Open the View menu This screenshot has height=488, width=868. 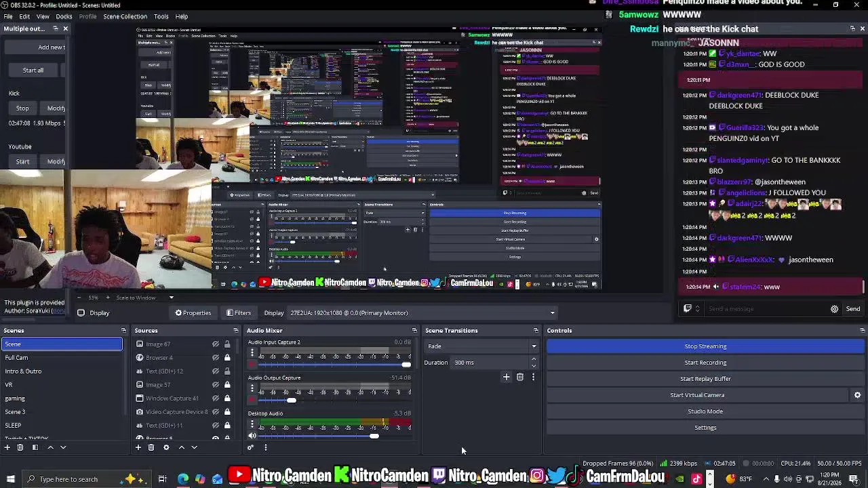coord(43,16)
